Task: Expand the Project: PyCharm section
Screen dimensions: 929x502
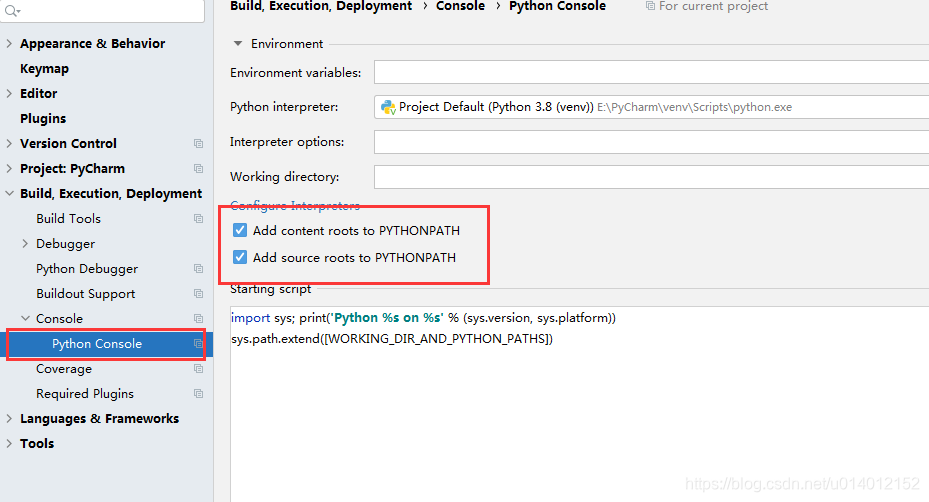Action: pos(9,168)
